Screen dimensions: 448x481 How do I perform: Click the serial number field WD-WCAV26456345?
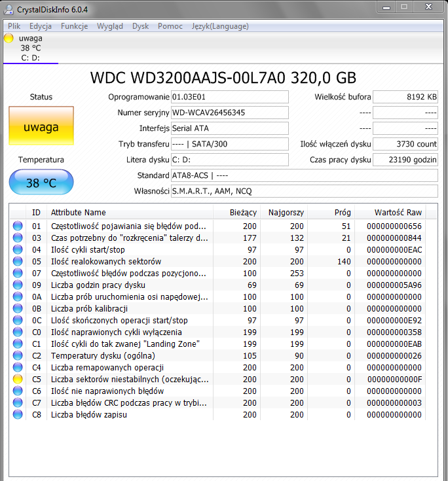tap(230, 113)
